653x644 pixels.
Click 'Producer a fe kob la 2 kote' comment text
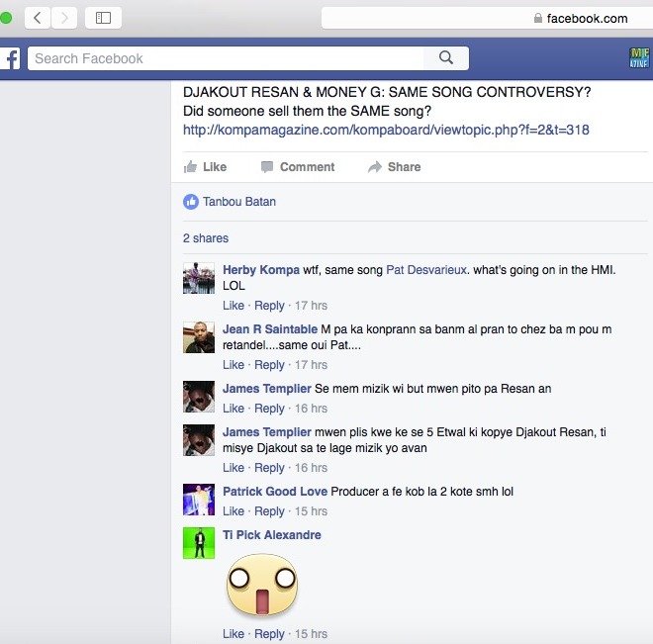point(422,492)
